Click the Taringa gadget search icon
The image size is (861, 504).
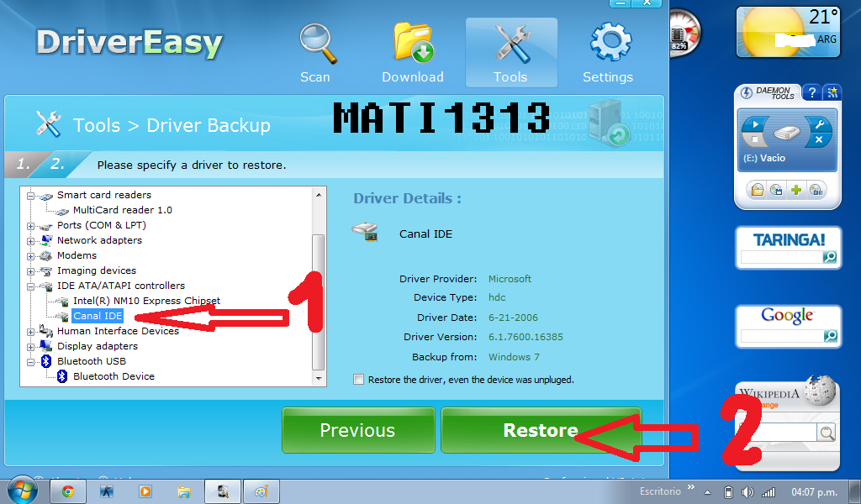830,257
